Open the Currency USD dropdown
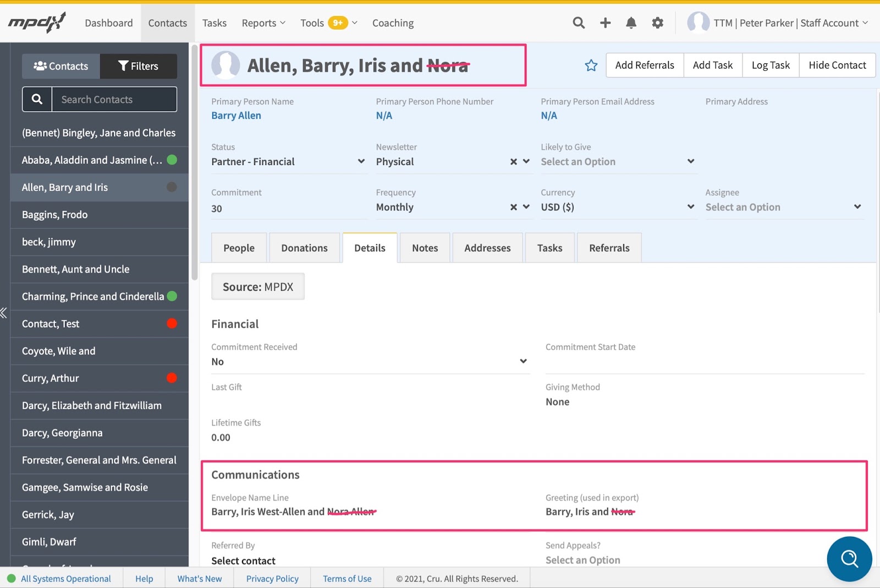Screen dimensions: 880x588 pyautogui.click(x=619, y=207)
